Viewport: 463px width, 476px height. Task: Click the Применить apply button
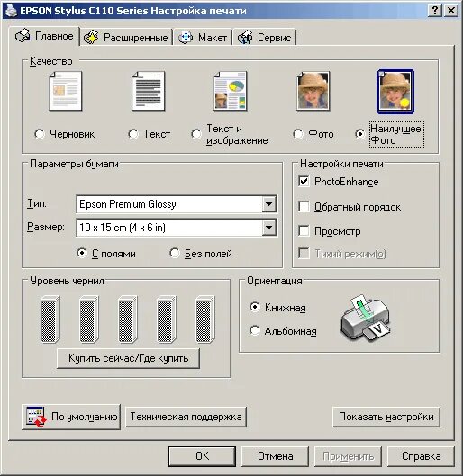[349, 456]
